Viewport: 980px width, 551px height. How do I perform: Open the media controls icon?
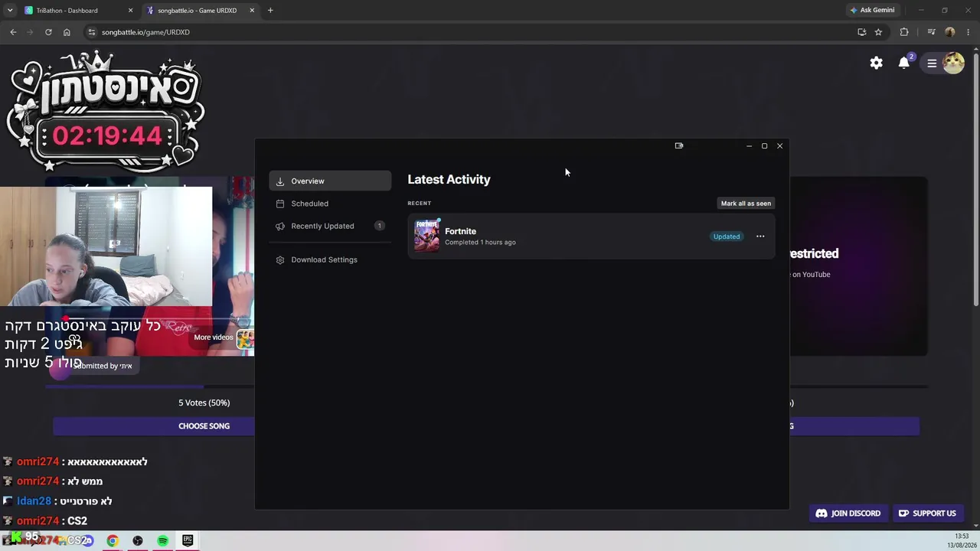(931, 32)
